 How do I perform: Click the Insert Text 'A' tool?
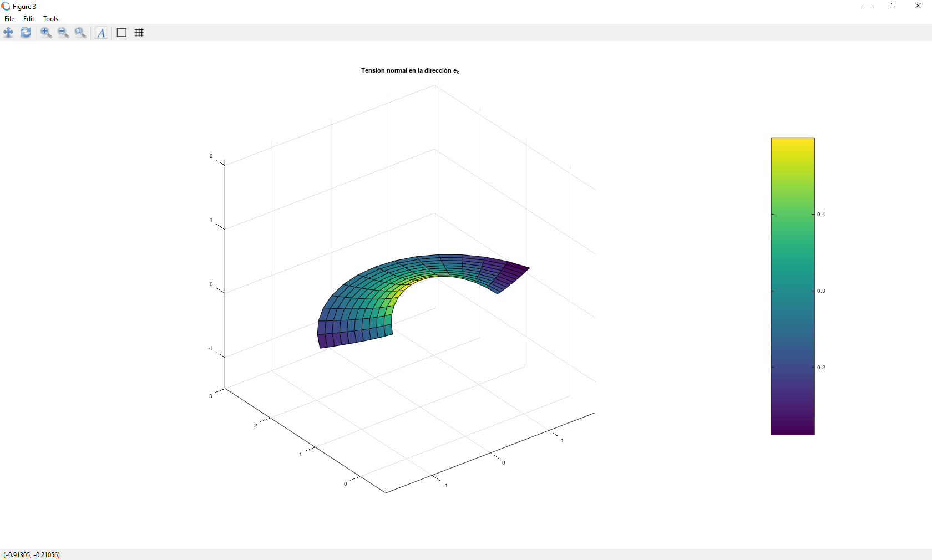(101, 33)
